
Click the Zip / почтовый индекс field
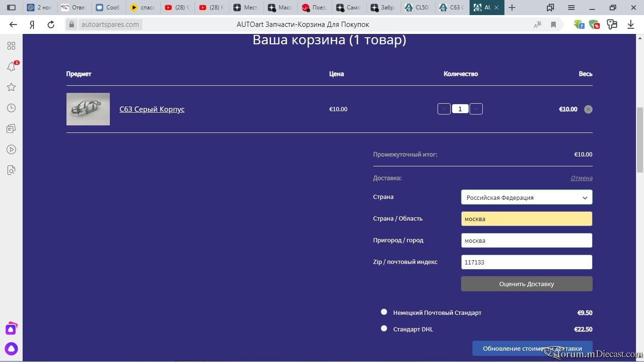[x=527, y=262]
